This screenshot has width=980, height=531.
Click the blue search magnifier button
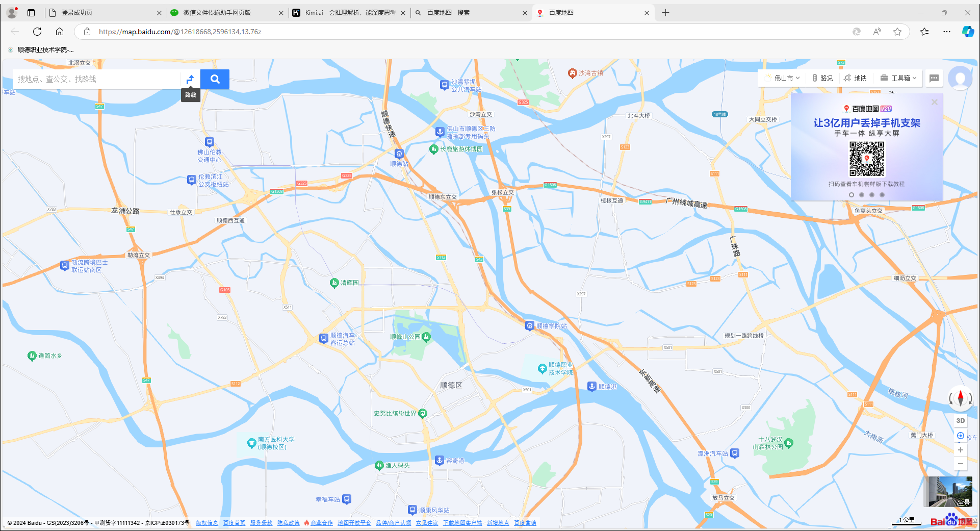[x=215, y=79]
